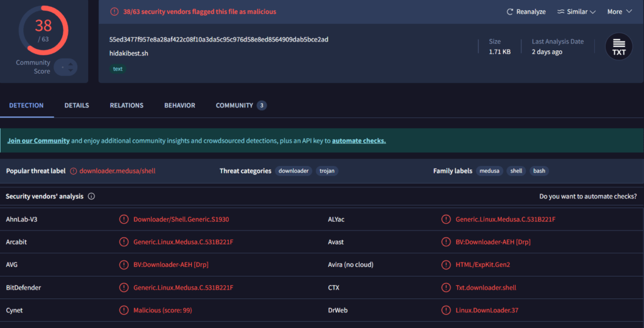Click the alert icon for AhnLab-V3 detection

pos(124,219)
